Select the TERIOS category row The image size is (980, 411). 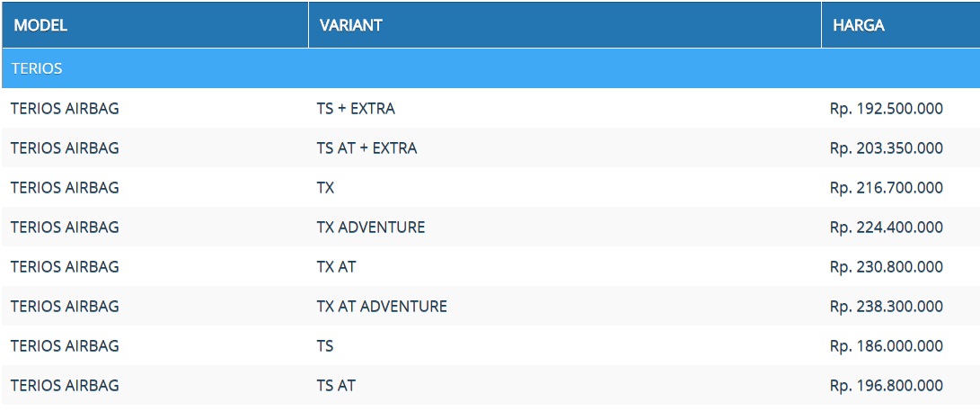click(490, 68)
